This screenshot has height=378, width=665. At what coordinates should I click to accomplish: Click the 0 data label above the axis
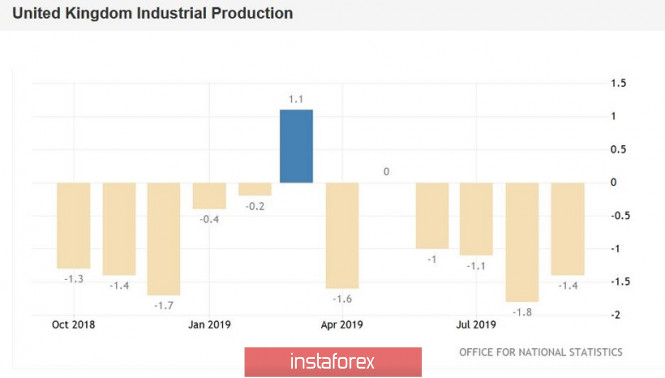386,172
